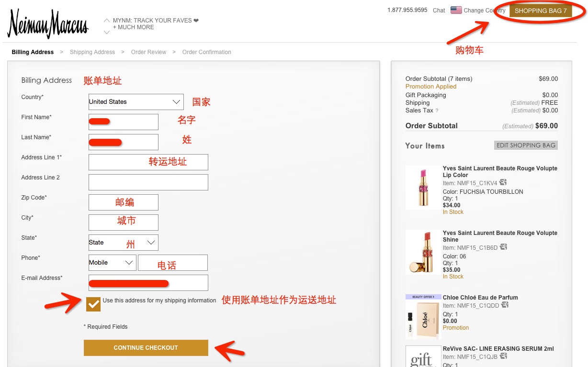Open SHOPPING BAG 7 button
The height and width of the screenshot is (367, 588).
pyautogui.click(x=541, y=11)
